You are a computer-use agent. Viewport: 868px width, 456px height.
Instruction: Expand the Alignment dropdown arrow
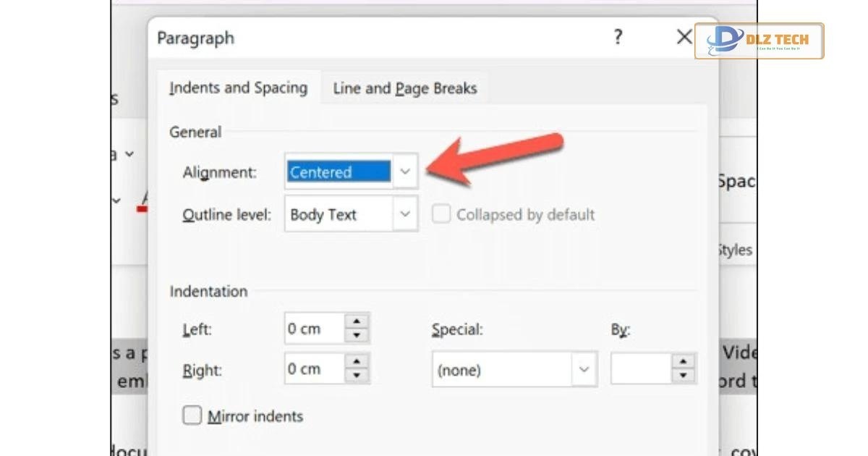405,172
